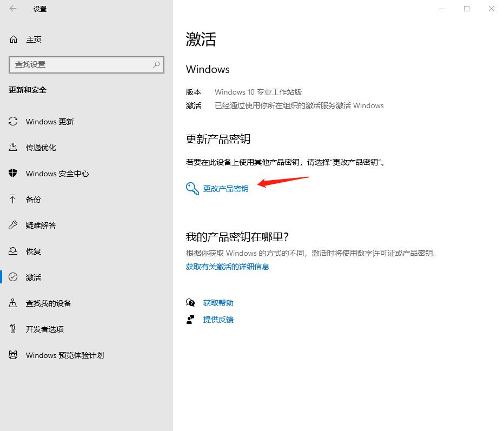Select 查找我的设备 person icon
This screenshot has height=431, width=504.
coord(13,303)
